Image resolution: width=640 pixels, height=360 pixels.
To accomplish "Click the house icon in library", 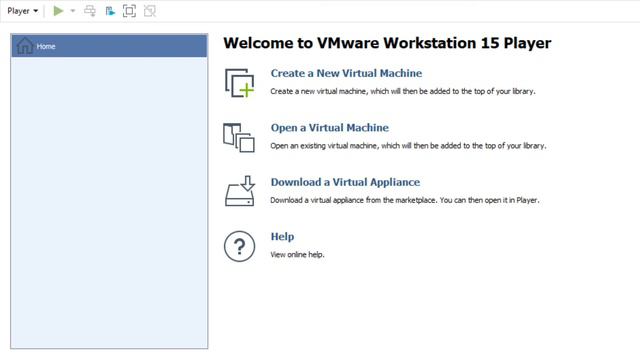I will coord(24,46).
